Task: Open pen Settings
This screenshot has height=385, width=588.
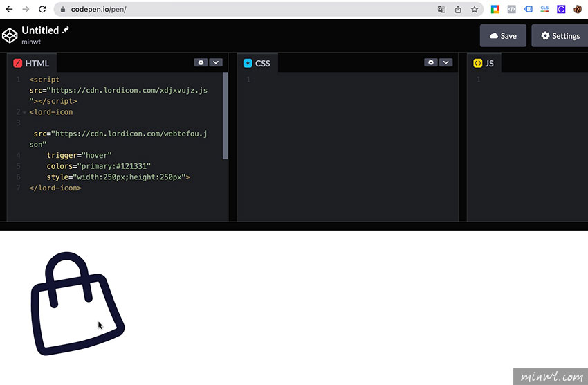Action: tap(560, 35)
